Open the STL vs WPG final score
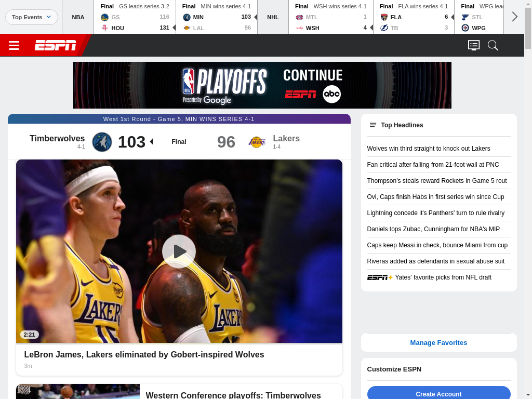This screenshot has height=399, width=532. (x=479, y=17)
